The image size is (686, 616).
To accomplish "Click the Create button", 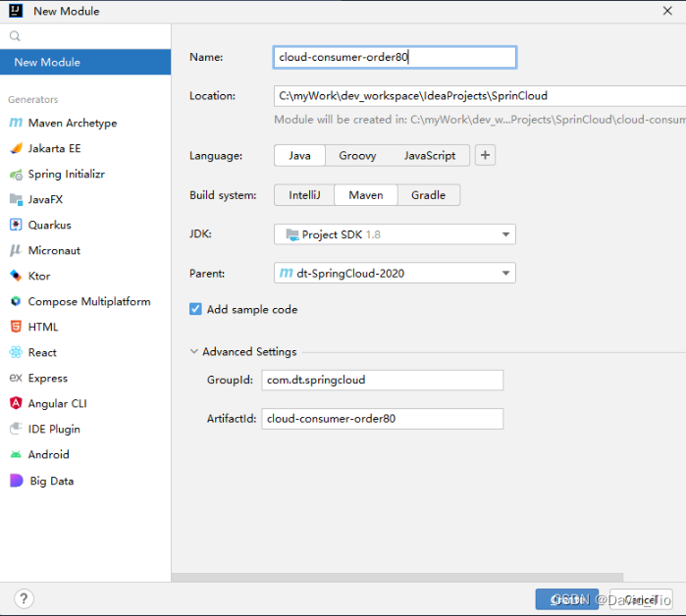I will pyautogui.click(x=567, y=599).
